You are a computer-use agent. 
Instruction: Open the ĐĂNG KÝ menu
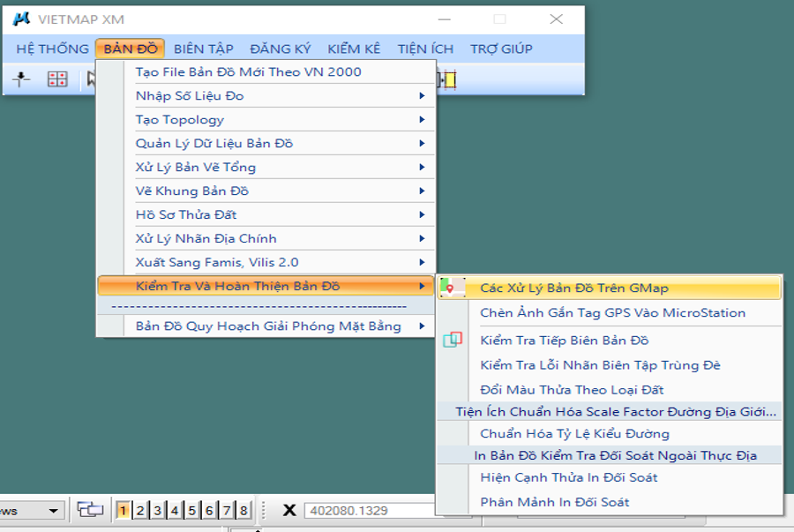click(280, 49)
